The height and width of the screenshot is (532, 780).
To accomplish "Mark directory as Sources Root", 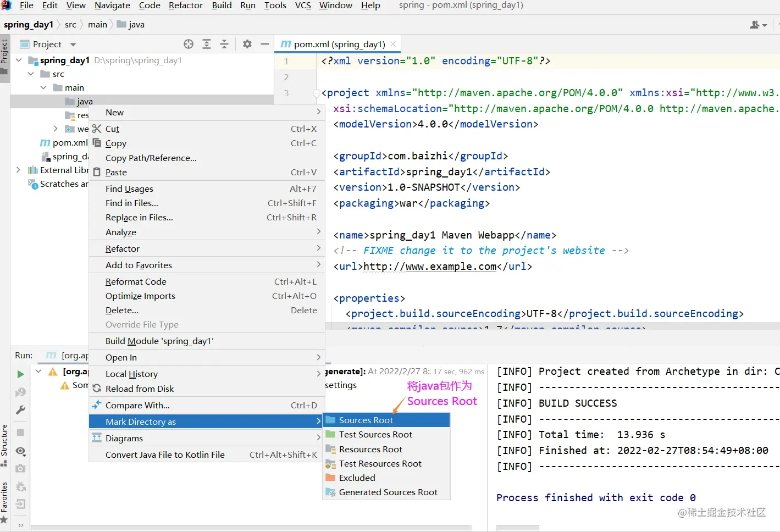I will click(386, 420).
